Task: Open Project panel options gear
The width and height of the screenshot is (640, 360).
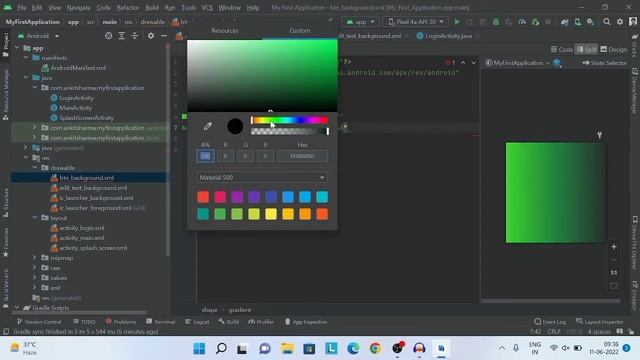Action: click(x=151, y=36)
